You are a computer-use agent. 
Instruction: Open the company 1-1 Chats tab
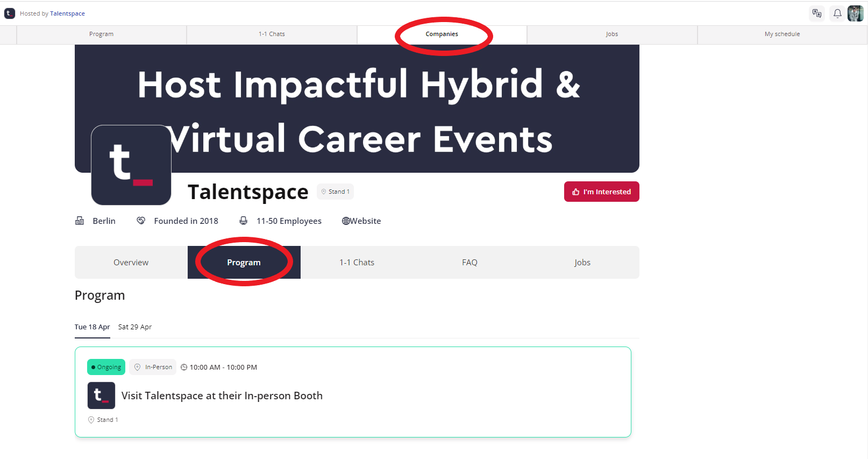(x=357, y=263)
